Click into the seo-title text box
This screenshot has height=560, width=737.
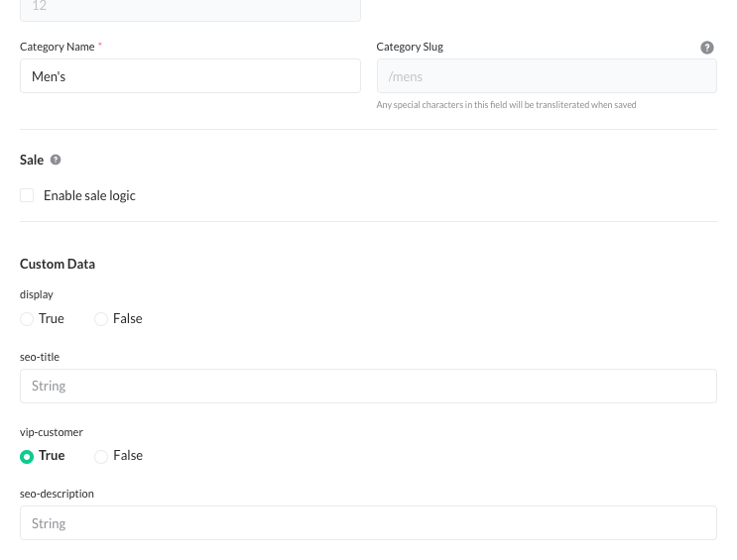click(368, 387)
